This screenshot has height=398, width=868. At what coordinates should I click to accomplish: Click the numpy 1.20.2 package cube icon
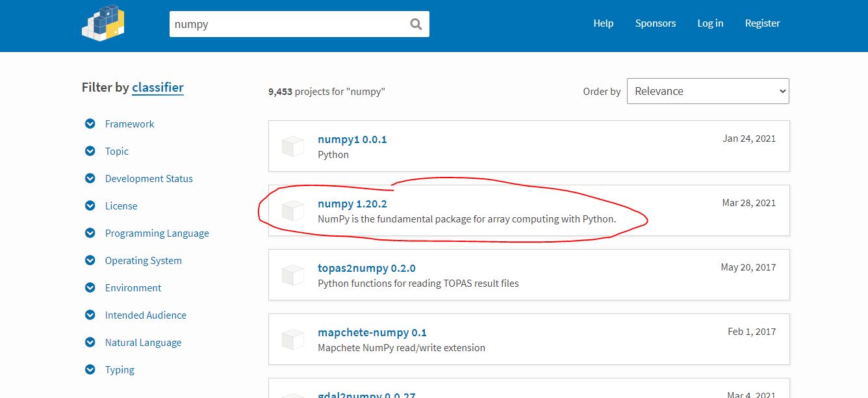pos(293,210)
